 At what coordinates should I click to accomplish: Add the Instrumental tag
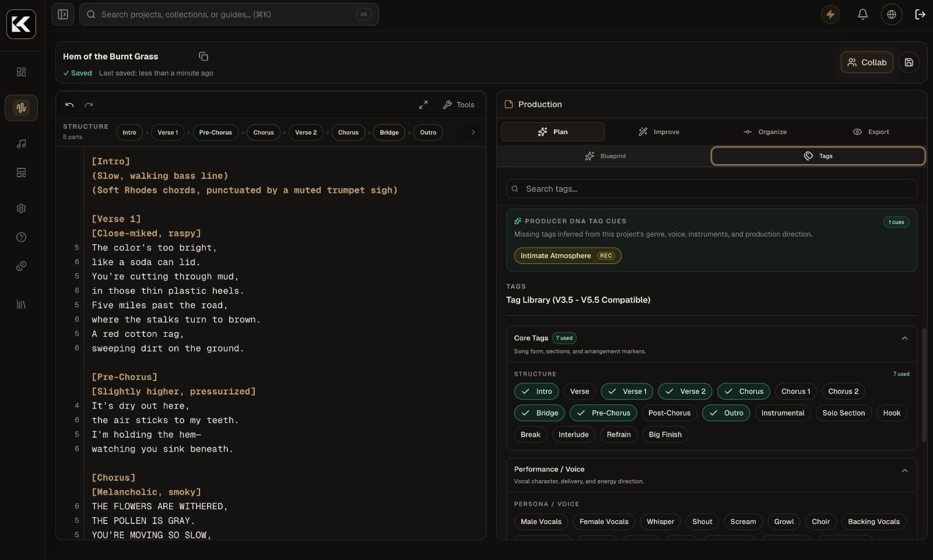783,413
